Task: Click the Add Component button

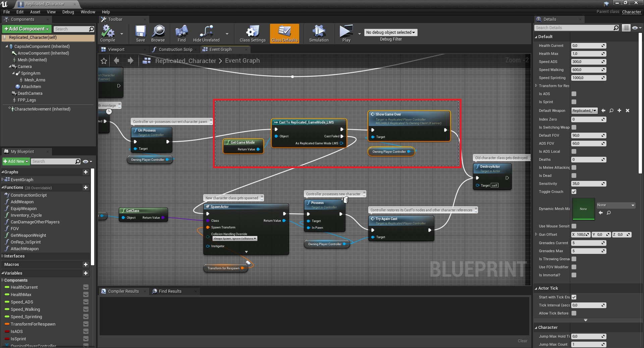Action: pyautogui.click(x=27, y=29)
